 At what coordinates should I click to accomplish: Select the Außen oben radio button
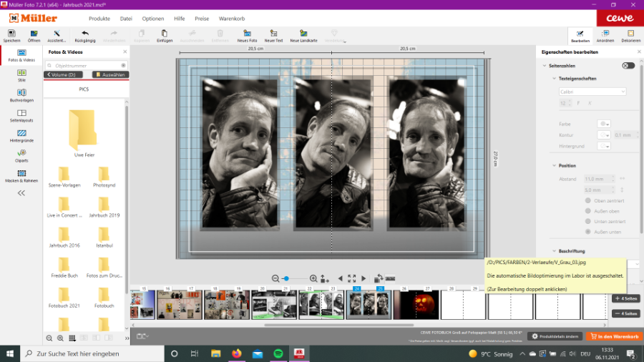588,211
